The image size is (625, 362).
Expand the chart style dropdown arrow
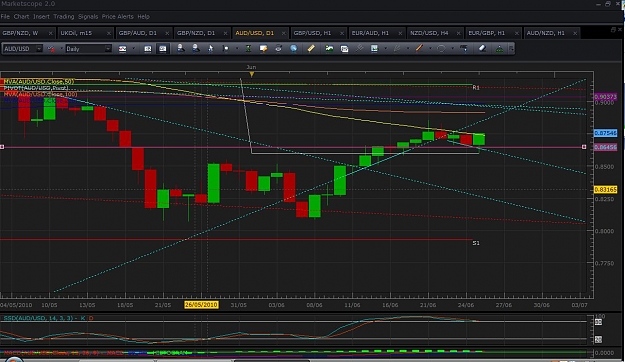pos(133,49)
